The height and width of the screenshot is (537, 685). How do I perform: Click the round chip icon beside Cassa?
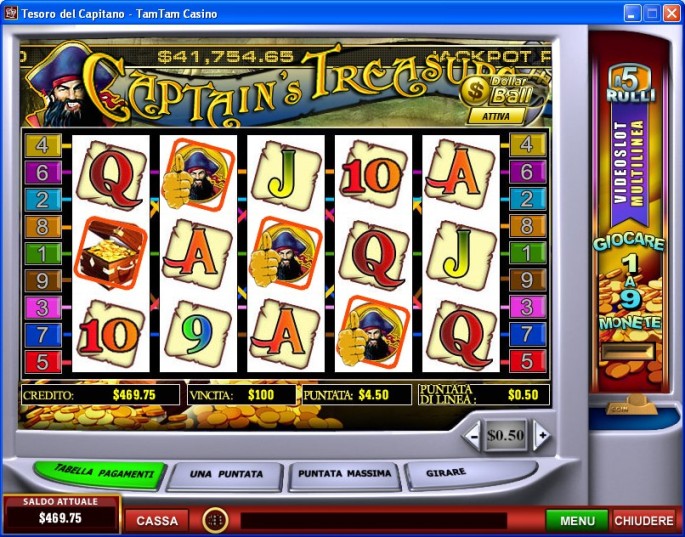215,520
